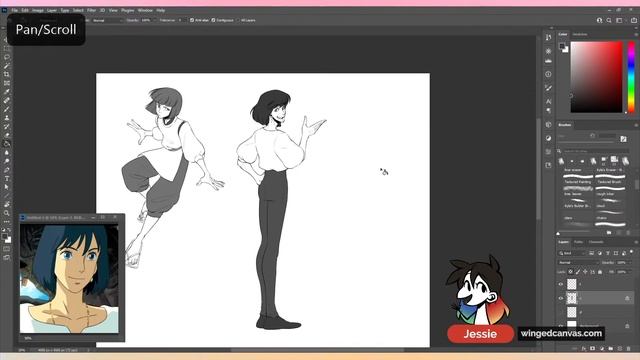Hide the top layer using its eye
The width and height of the screenshot is (640, 360).
(x=561, y=284)
